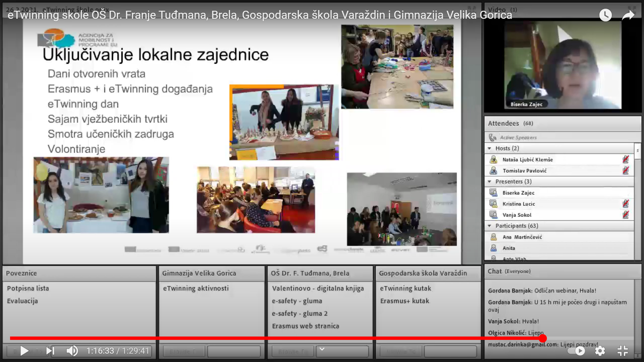Click presenter icon beside Biserka Zajec
Image resolution: width=644 pixels, height=362 pixels.
pyautogui.click(x=493, y=193)
